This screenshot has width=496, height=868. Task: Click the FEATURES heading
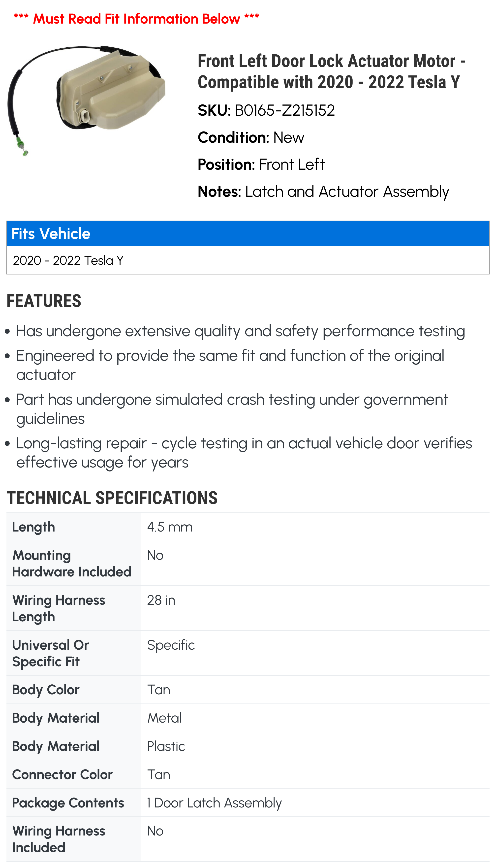[x=44, y=301]
